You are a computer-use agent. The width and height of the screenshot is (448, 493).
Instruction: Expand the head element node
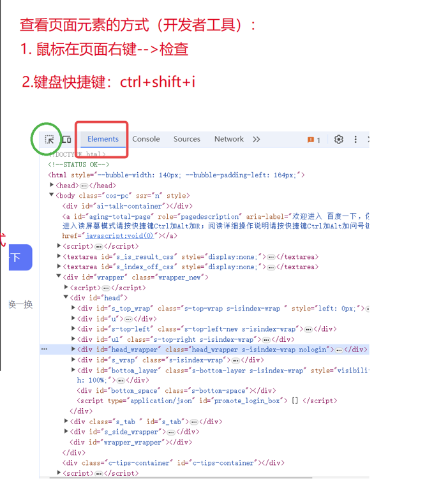[52, 185]
